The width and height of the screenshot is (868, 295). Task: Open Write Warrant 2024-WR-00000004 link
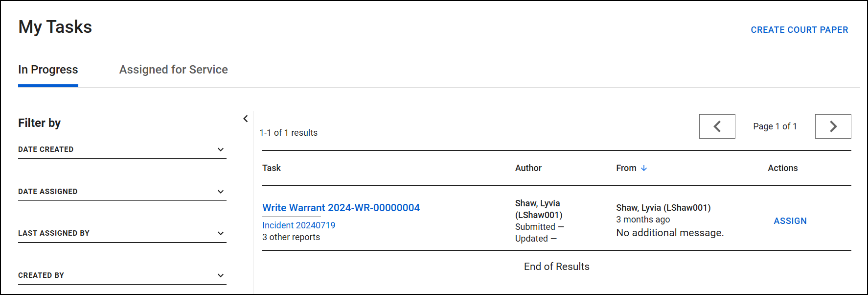pos(341,208)
